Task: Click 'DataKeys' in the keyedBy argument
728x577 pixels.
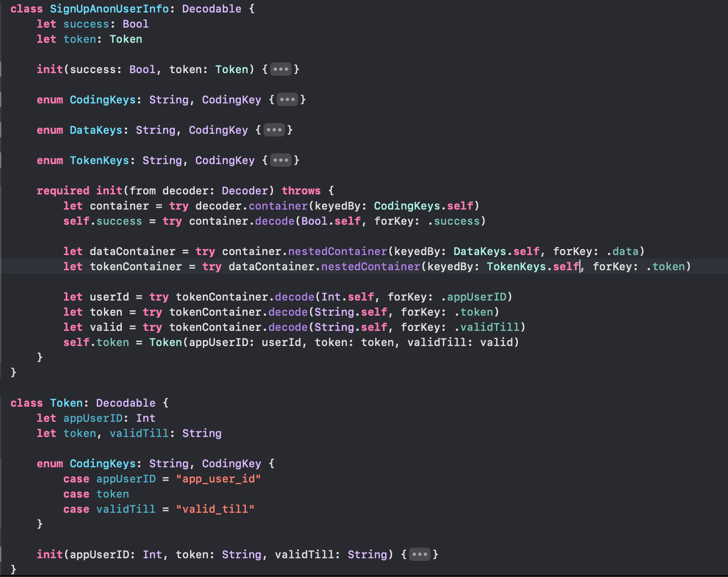Action: coord(480,251)
